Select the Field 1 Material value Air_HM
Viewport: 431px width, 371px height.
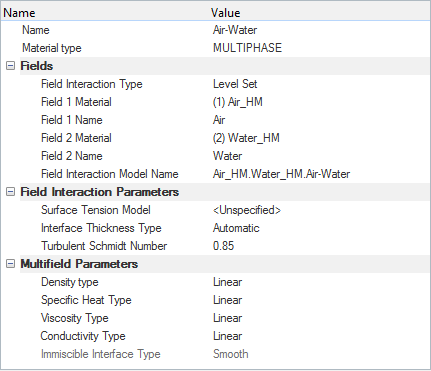pos(238,102)
